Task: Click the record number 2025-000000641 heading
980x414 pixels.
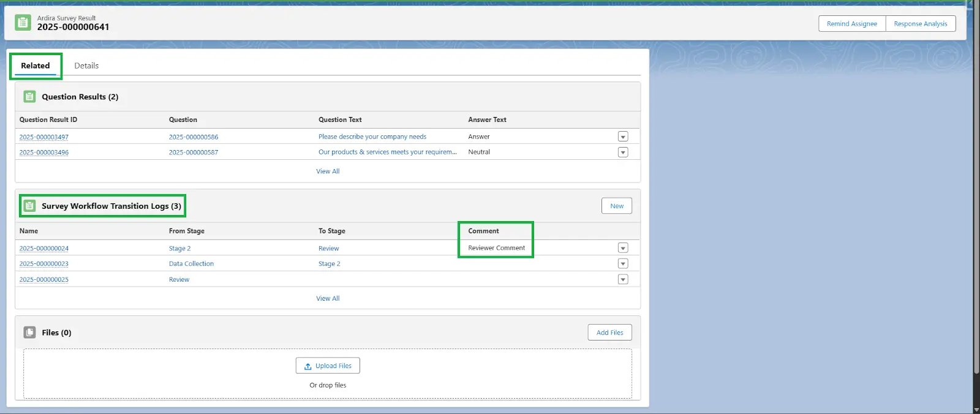Action: (73, 28)
